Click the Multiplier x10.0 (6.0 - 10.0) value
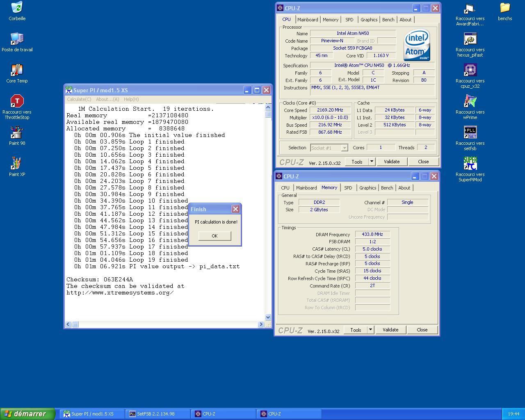Image resolution: width=525 pixels, height=420 pixels. click(x=330, y=117)
